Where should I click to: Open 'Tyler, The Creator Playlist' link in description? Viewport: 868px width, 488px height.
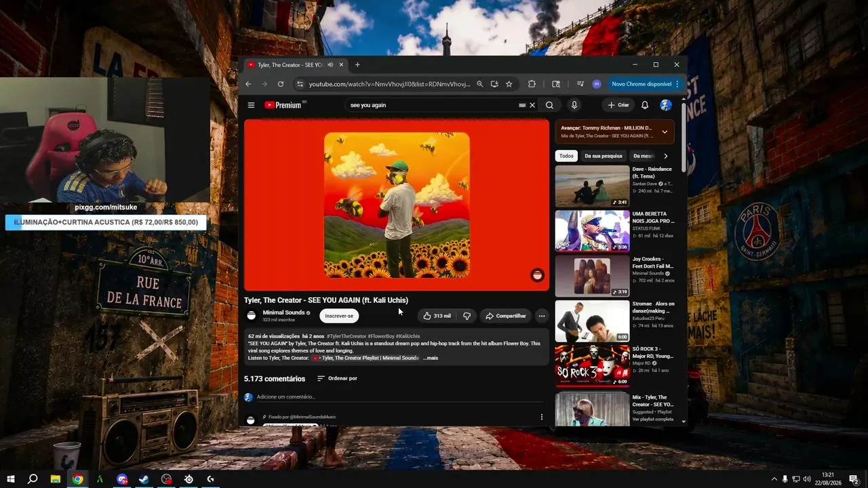click(366, 358)
